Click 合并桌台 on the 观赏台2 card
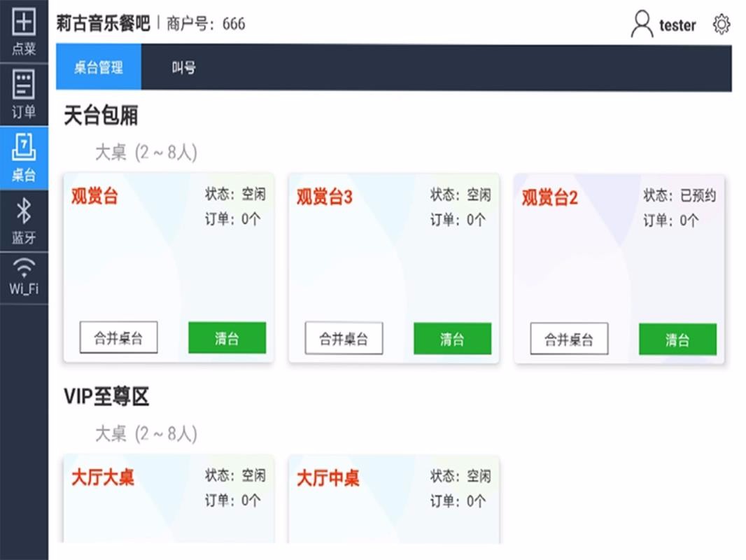 pos(569,339)
